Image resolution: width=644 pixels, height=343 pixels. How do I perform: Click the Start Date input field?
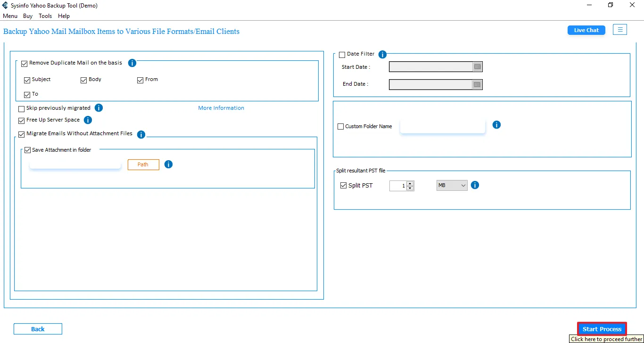tap(431, 67)
